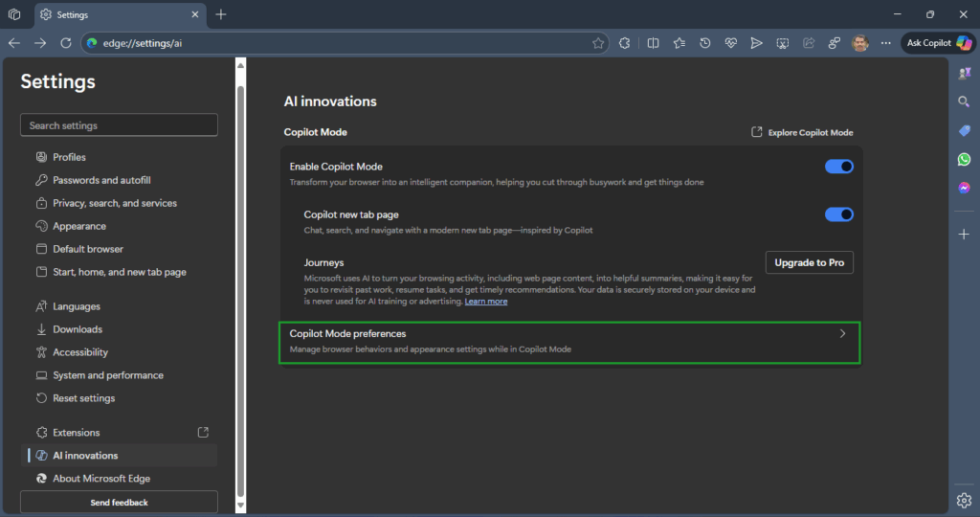Viewport: 980px width, 517px height.
Task: Click plus to customize the sidebar
Action: point(964,234)
